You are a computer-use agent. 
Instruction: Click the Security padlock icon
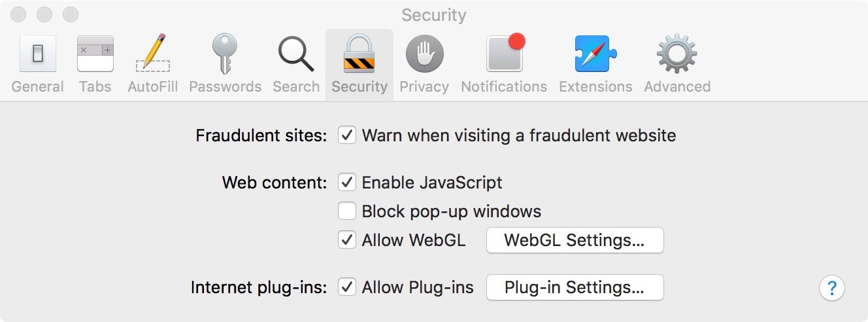(359, 54)
